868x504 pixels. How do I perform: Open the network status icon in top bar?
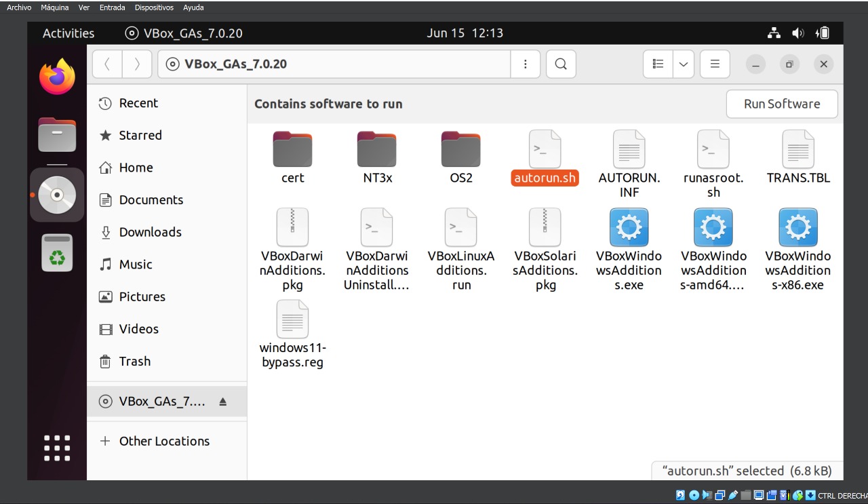tap(774, 33)
